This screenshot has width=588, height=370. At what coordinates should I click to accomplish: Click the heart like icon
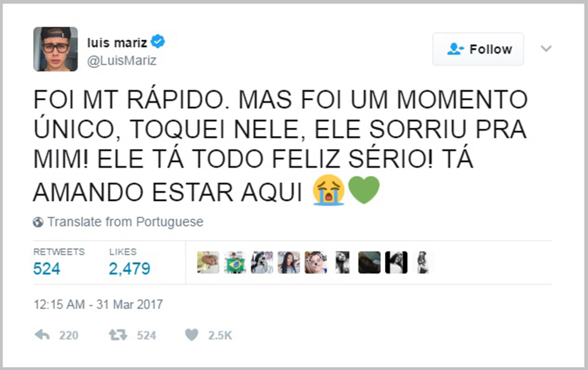pos(192,335)
